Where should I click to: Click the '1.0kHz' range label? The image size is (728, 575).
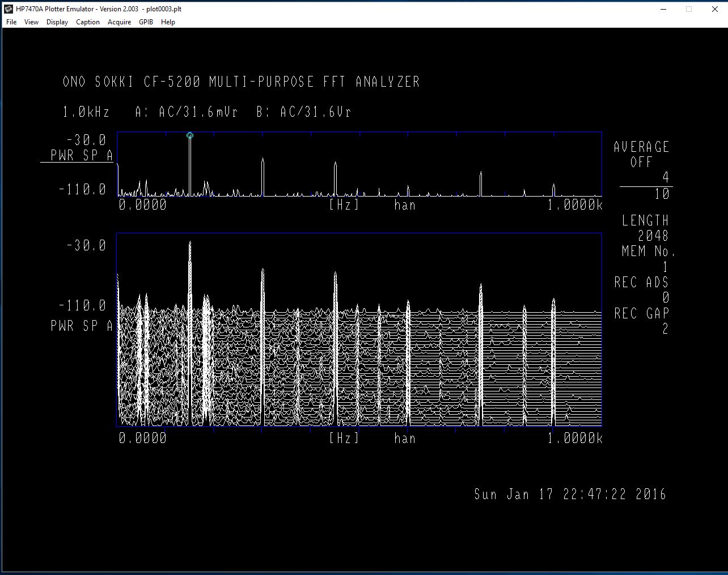(86, 112)
